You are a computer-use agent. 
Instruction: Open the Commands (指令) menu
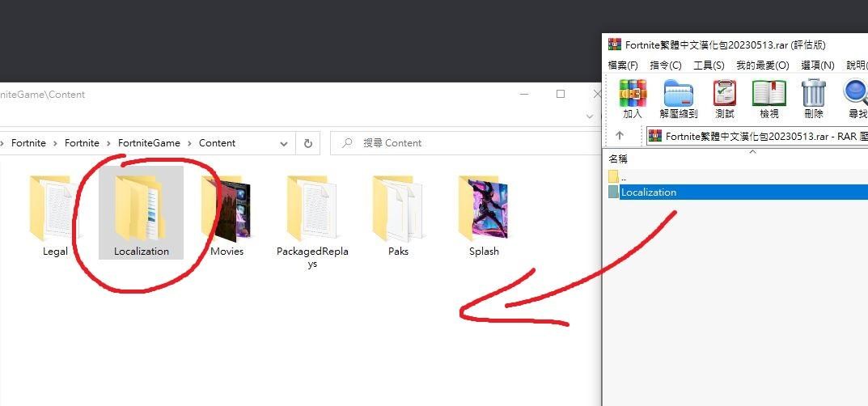pos(666,66)
